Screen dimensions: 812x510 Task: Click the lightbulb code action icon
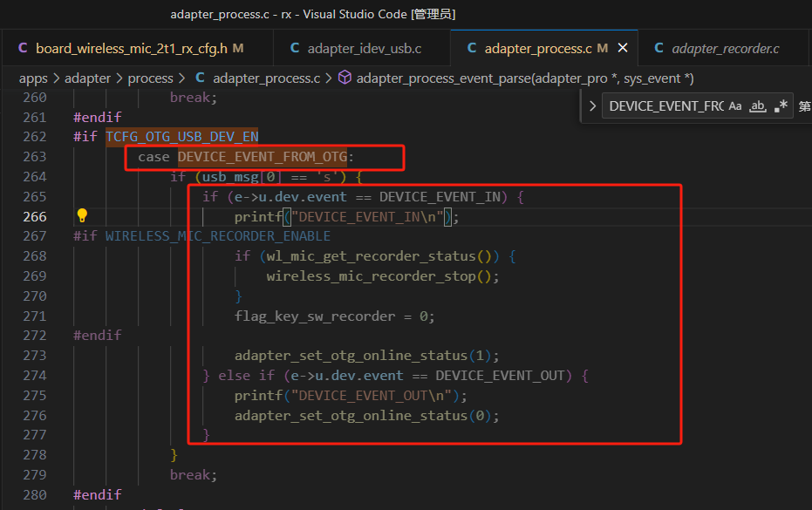click(x=82, y=215)
